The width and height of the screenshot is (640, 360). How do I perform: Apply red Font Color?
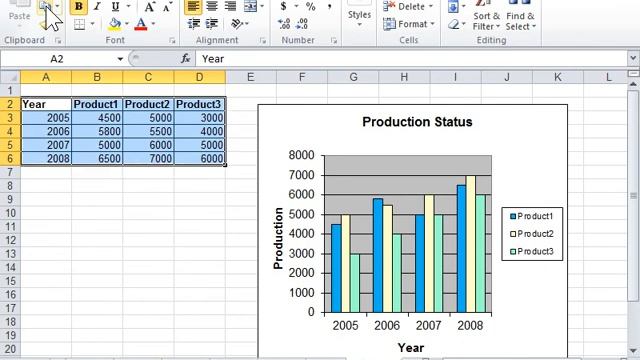pyautogui.click(x=141, y=24)
